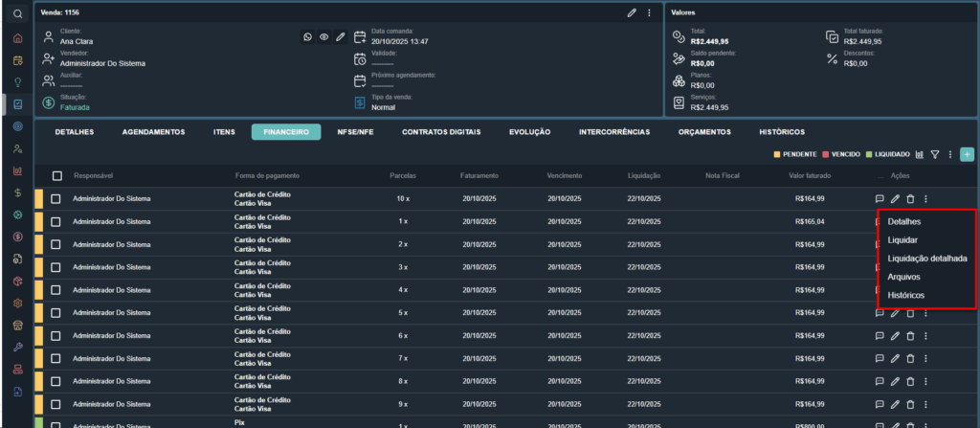Click the pencil icon in Venda 1156 header
This screenshot has height=428, width=980.
(632, 12)
